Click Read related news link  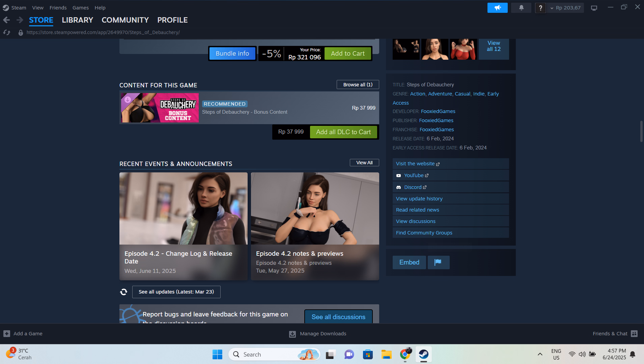click(x=450, y=210)
